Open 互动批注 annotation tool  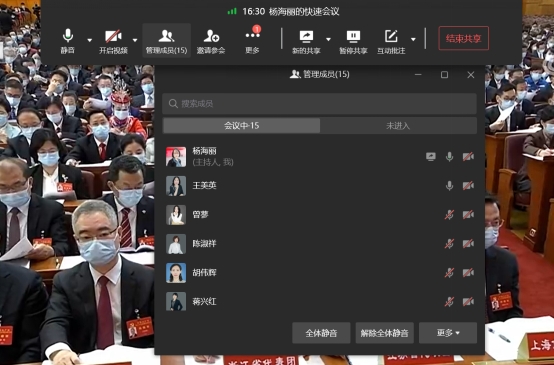tap(391, 41)
